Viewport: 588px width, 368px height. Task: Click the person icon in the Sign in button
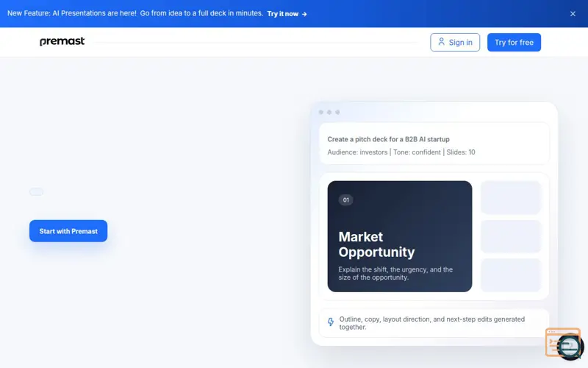click(442, 42)
